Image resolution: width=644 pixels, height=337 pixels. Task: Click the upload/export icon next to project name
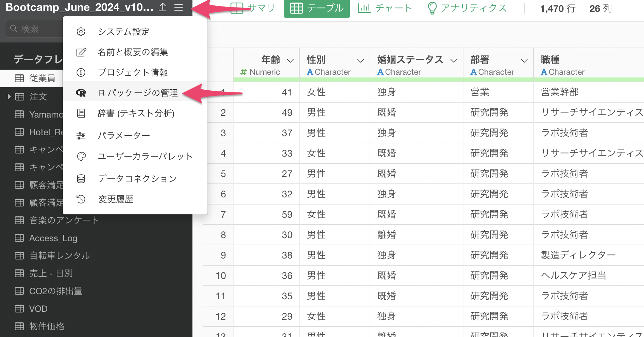pos(163,7)
